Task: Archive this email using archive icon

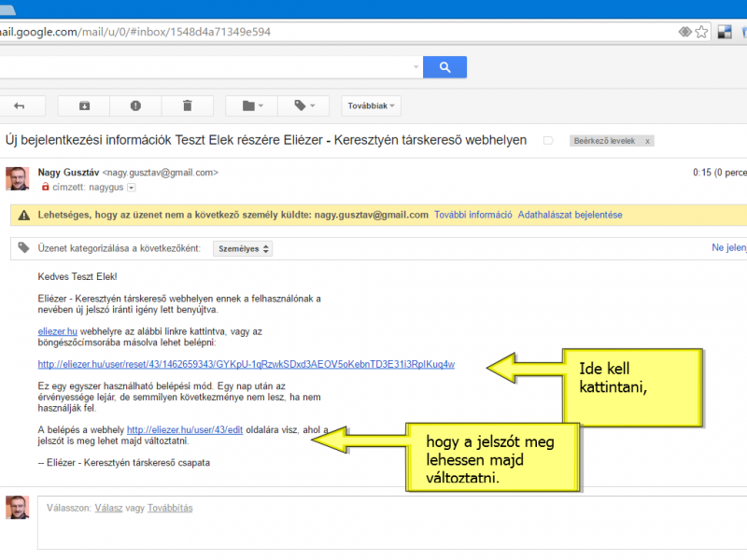Action: pyautogui.click(x=84, y=105)
